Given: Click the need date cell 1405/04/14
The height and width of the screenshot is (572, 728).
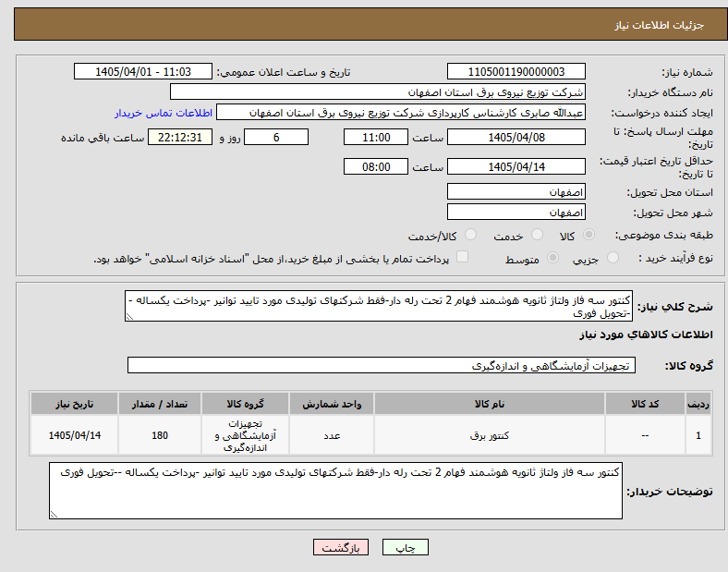Looking at the screenshot, I should (74, 435).
